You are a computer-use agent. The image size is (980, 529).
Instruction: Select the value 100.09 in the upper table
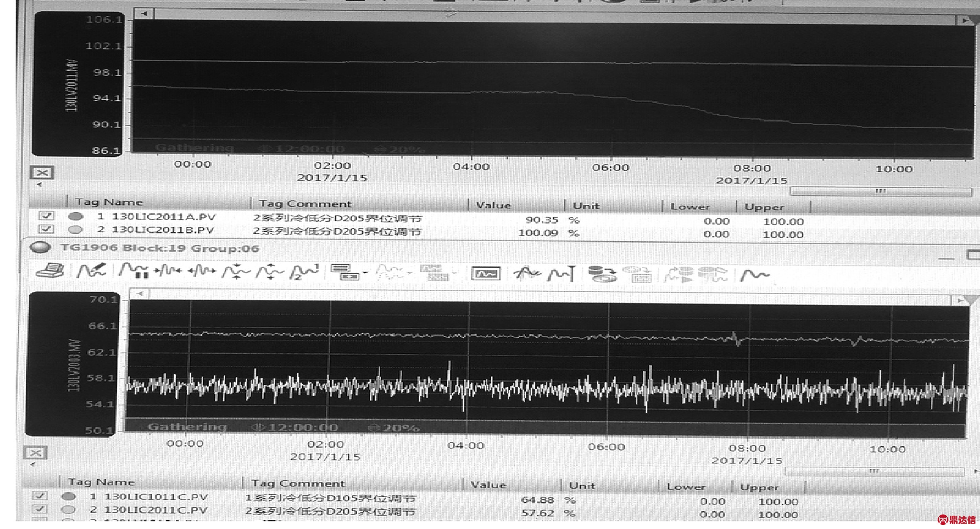click(538, 233)
